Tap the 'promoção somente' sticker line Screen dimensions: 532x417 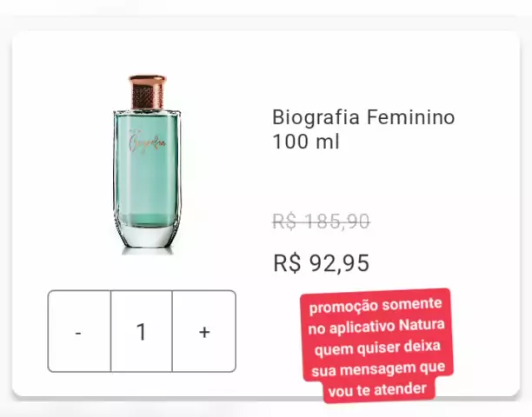[x=376, y=305]
